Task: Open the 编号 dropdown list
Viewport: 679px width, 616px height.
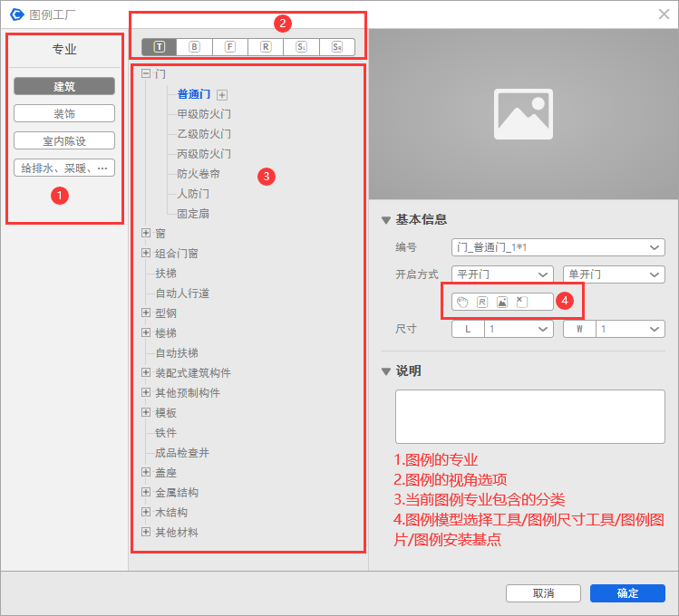Action: (x=655, y=247)
